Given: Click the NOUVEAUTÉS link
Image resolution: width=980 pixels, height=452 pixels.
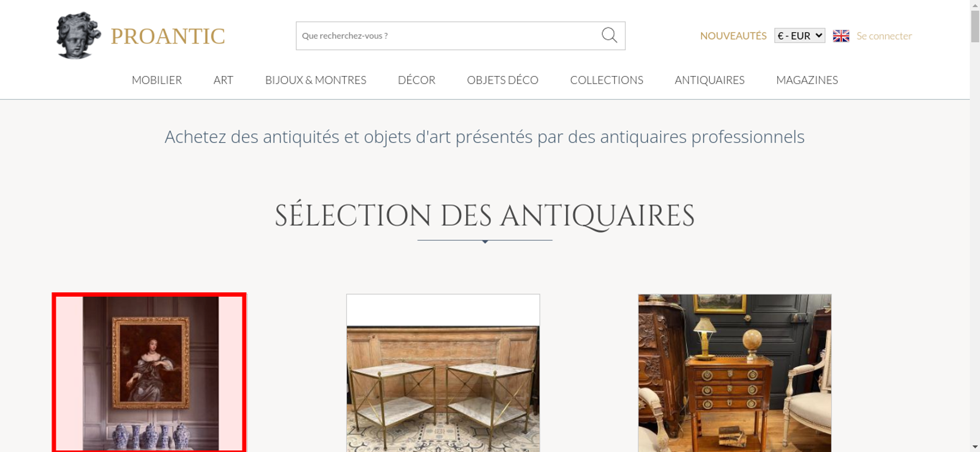Looking at the screenshot, I should click(733, 36).
